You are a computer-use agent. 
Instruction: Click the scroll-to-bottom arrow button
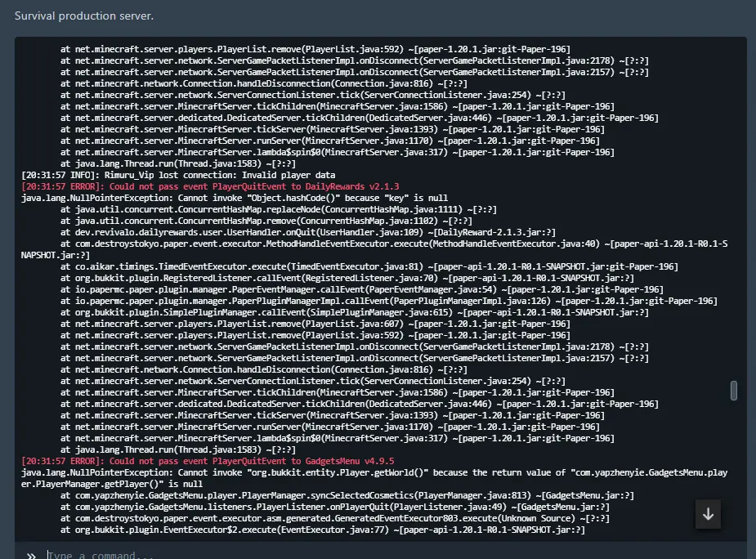708,514
